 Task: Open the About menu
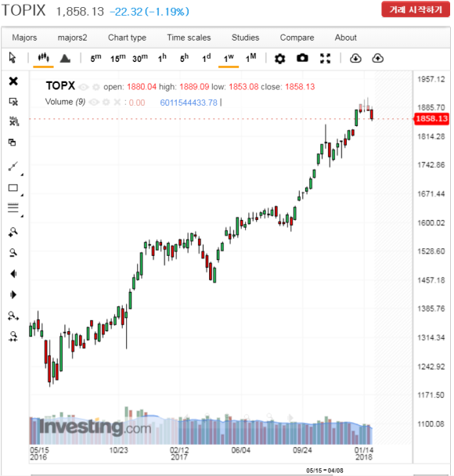point(346,38)
